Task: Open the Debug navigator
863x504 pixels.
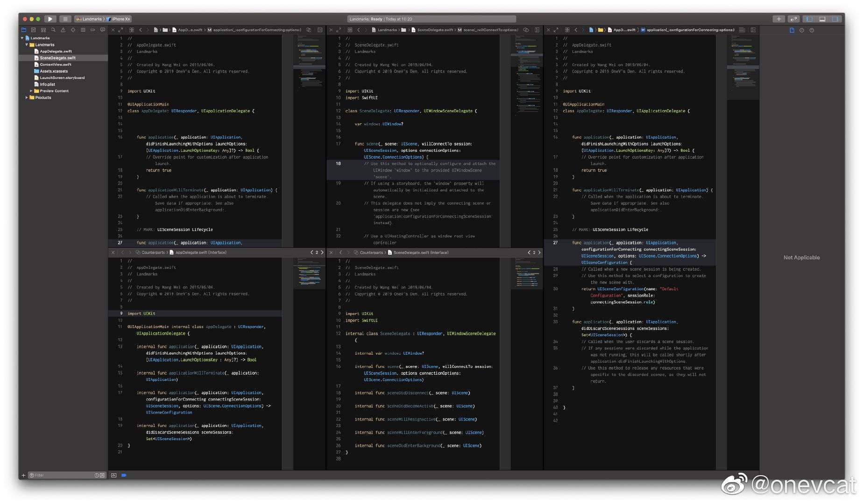Action: pyautogui.click(x=83, y=30)
